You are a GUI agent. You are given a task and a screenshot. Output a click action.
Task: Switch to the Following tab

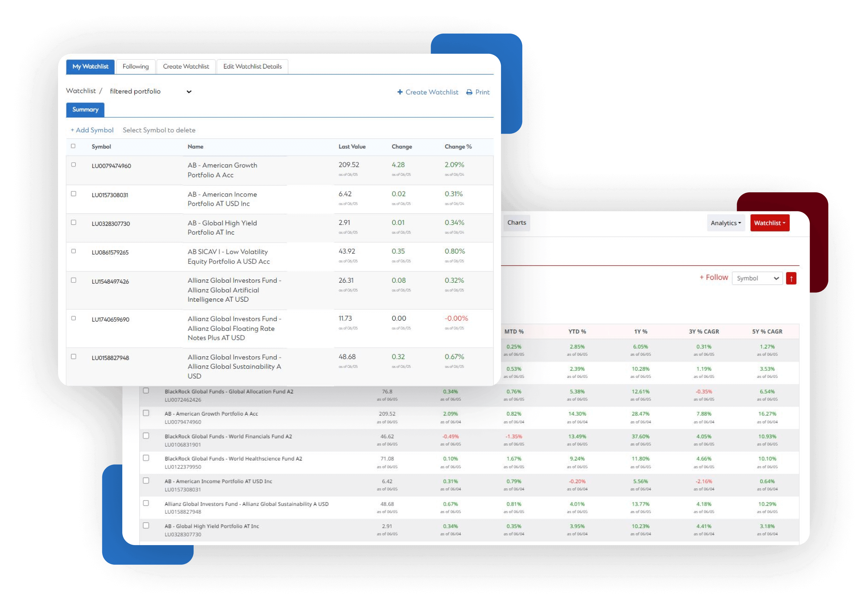[135, 66]
